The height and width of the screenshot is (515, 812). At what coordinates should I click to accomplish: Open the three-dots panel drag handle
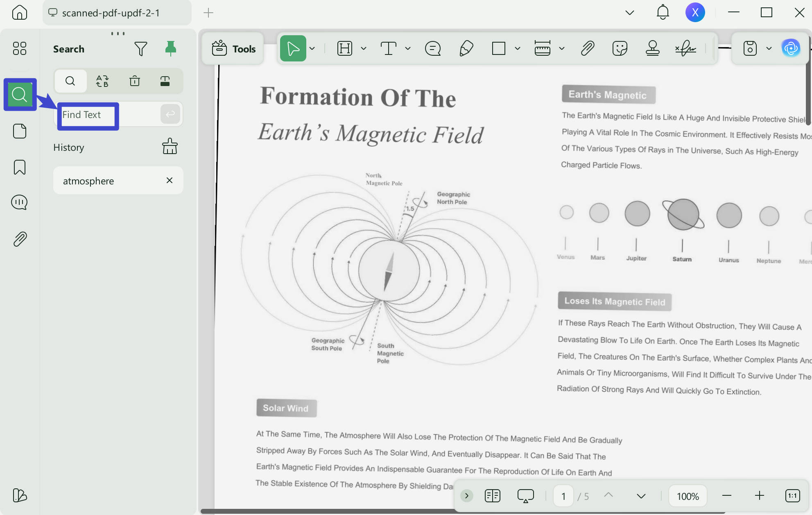(x=118, y=34)
